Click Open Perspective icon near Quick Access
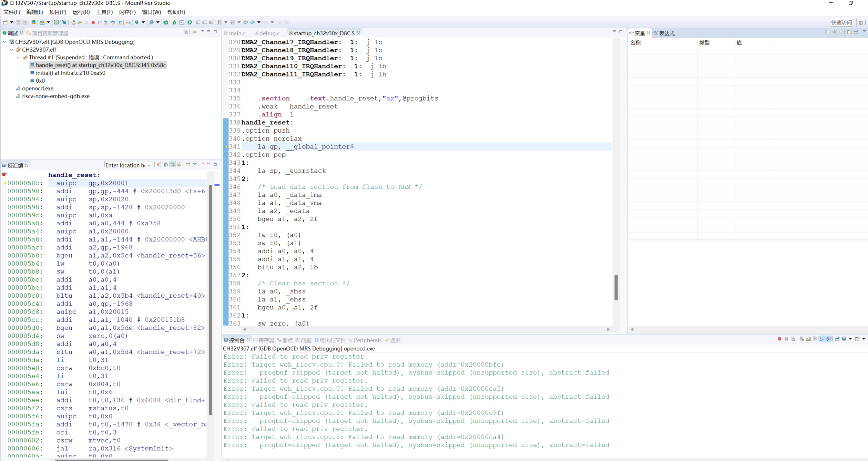 coord(861,22)
